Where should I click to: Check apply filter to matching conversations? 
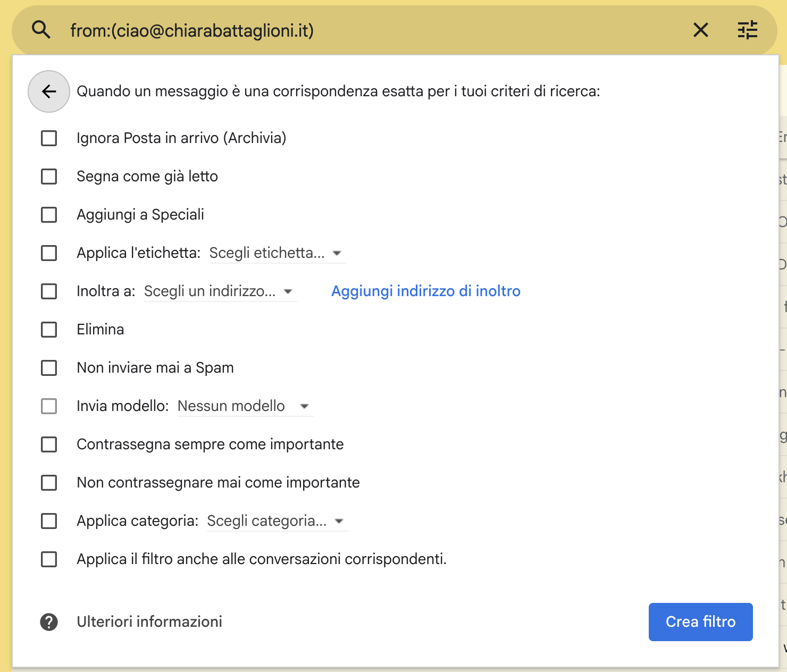[49, 559]
